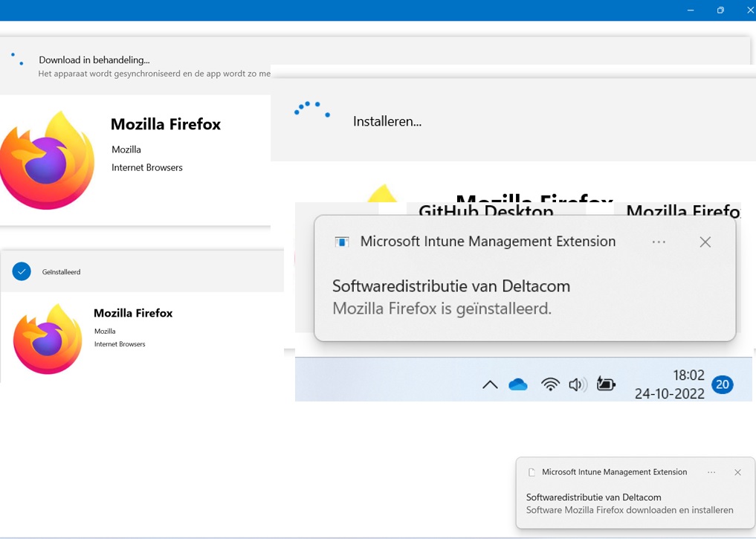This screenshot has width=756, height=539.
Task: Click the 'Mozilla Firefox' heading in the Geïnstalleerd card
Action: 133,313
